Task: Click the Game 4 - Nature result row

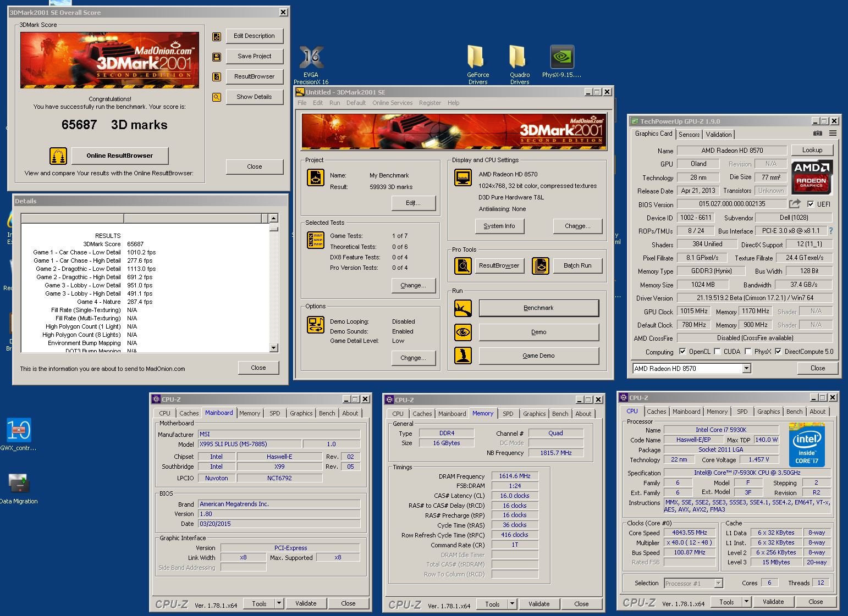Action: click(x=115, y=302)
